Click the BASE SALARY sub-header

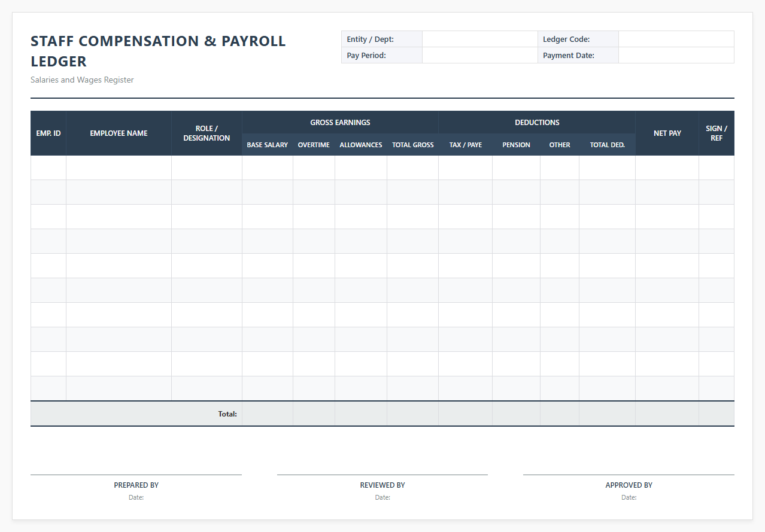268,145
